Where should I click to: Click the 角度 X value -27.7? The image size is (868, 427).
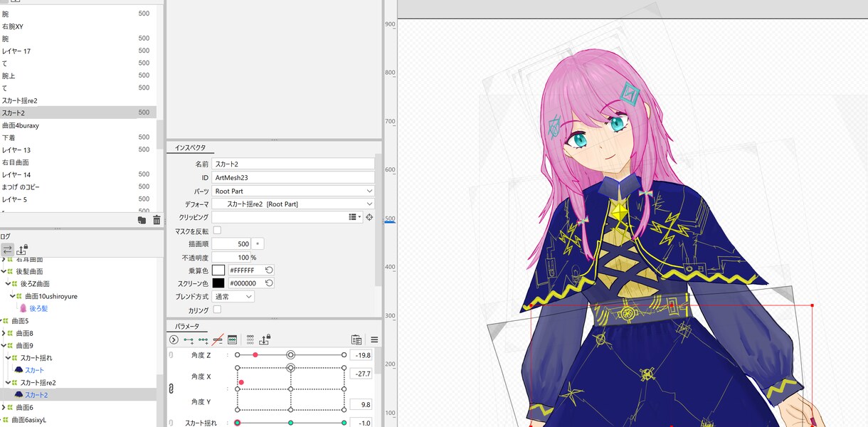pos(361,373)
